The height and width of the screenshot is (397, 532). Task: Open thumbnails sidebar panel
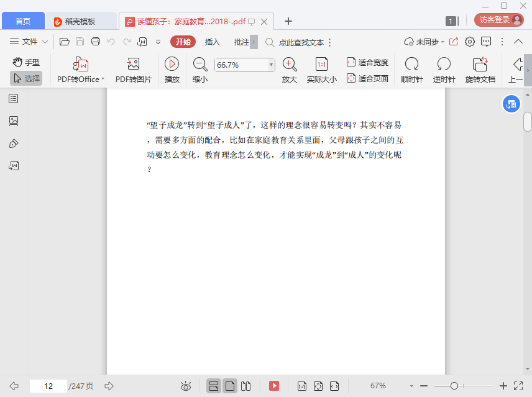coord(14,121)
